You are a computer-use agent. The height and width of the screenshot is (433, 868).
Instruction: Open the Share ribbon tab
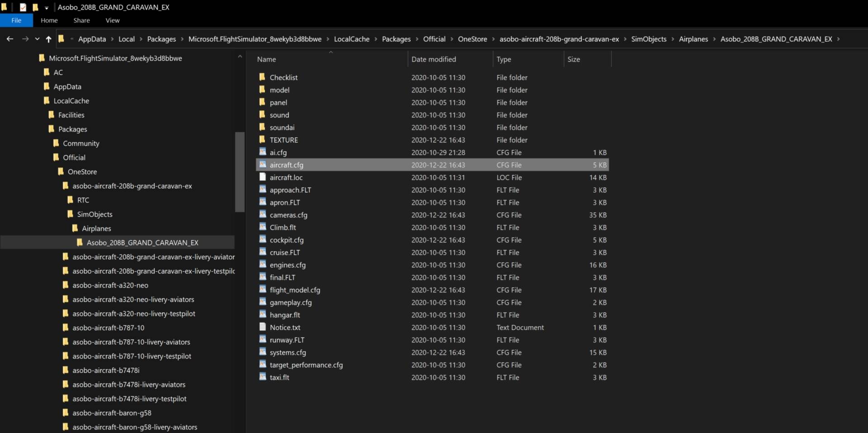(x=82, y=20)
